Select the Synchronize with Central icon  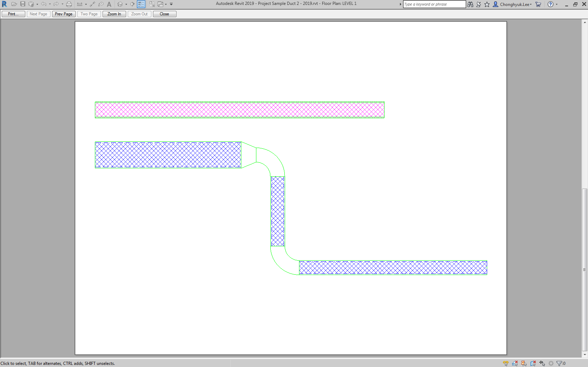tap(31, 4)
